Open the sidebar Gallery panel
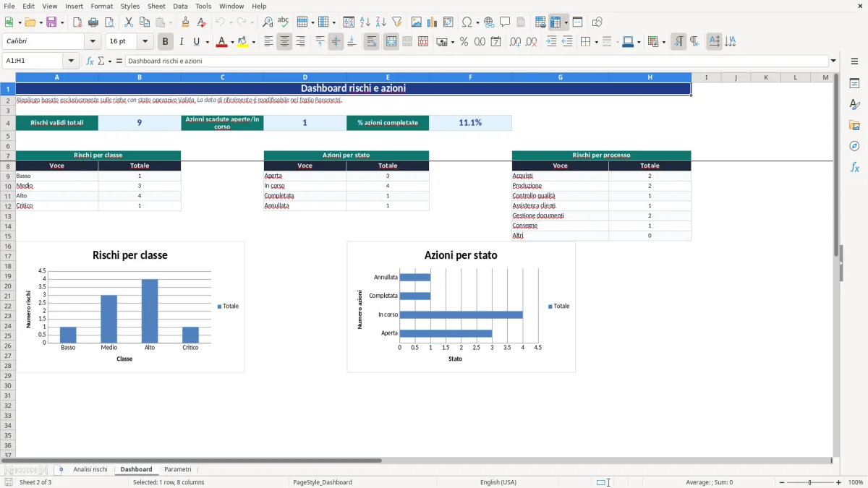The width and height of the screenshot is (868, 488). pyautogui.click(x=854, y=125)
